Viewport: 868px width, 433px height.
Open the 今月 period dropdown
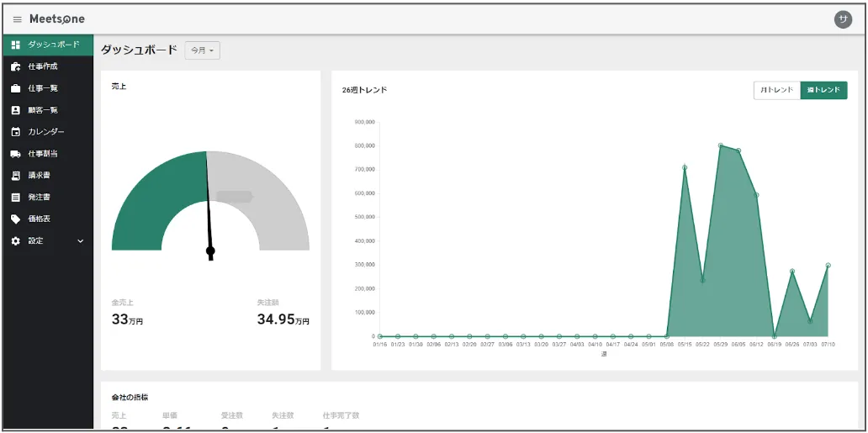tap(202, 50)
